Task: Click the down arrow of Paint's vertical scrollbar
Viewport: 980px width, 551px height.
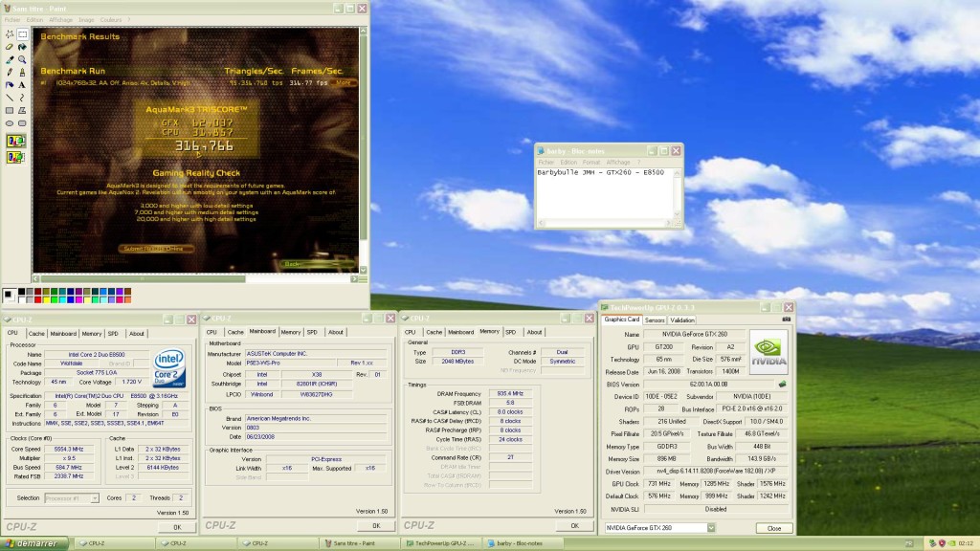Action: [363, 270]
